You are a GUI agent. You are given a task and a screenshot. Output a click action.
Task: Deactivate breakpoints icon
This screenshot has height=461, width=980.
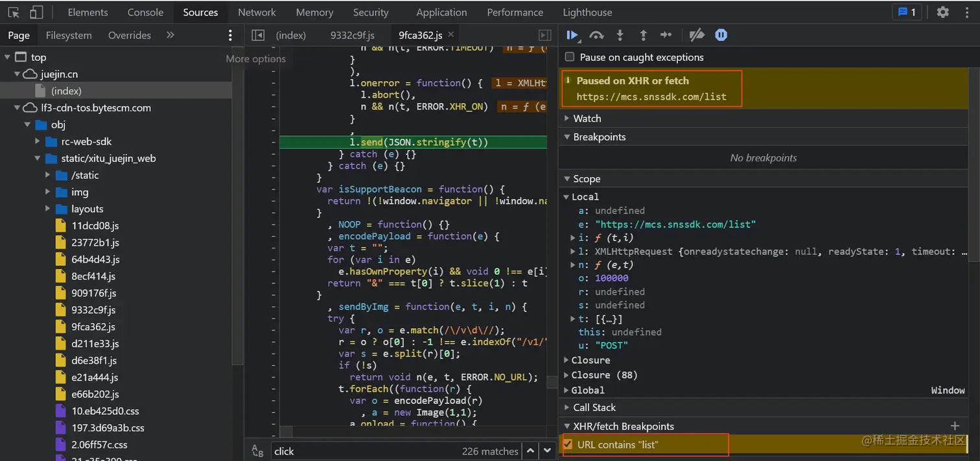tap(697, 35)
